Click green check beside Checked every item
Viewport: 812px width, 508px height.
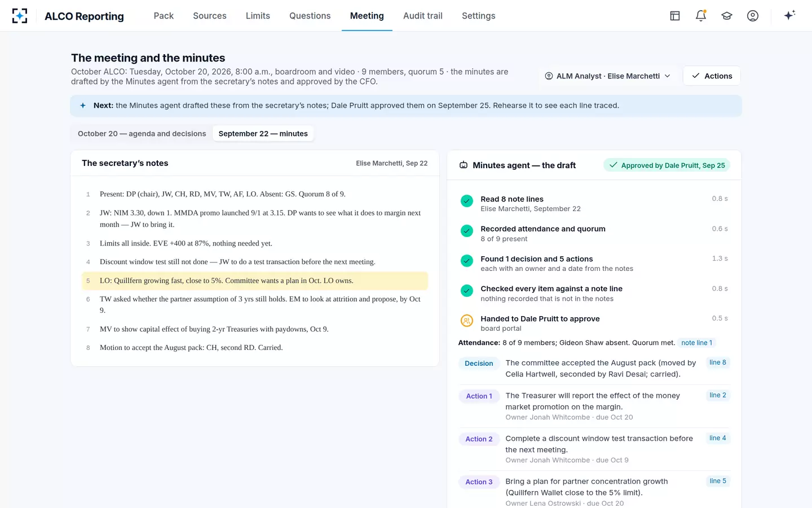pyautogui.click(x=467, y=290)
